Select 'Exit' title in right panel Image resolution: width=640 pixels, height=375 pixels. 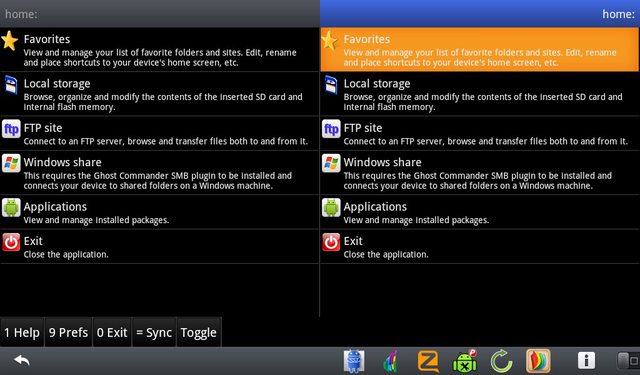pos(353,241)
